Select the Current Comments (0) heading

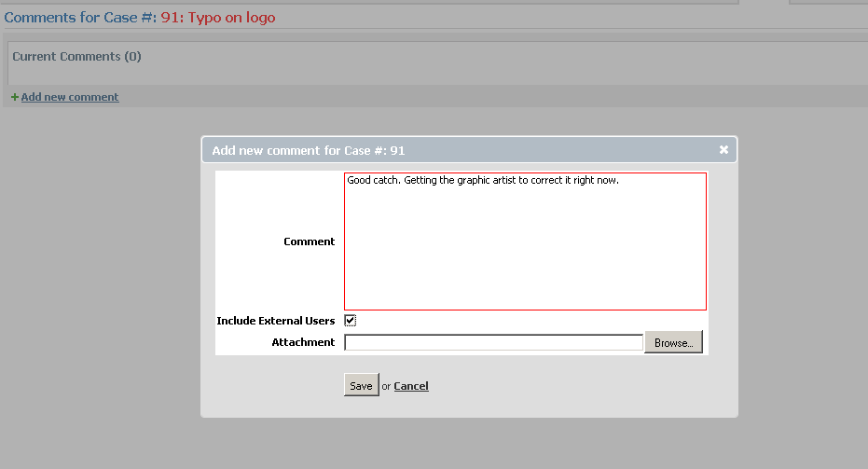click(77, 57)
